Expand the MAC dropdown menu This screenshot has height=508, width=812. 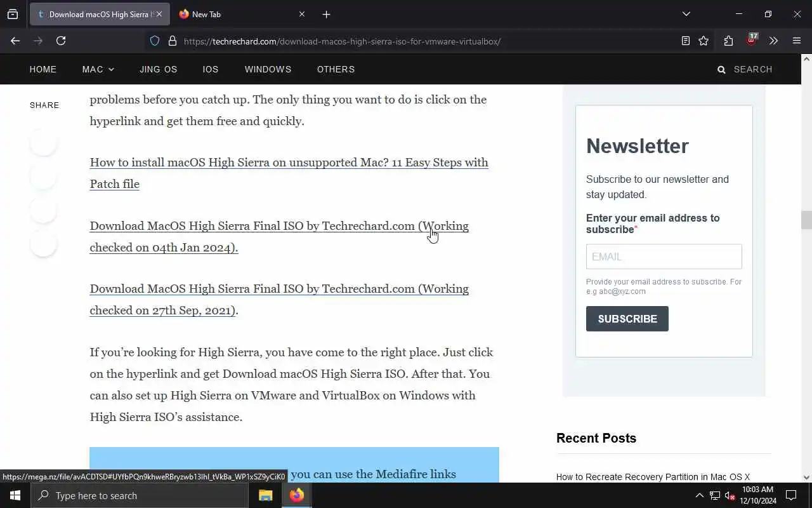[98, 69]
